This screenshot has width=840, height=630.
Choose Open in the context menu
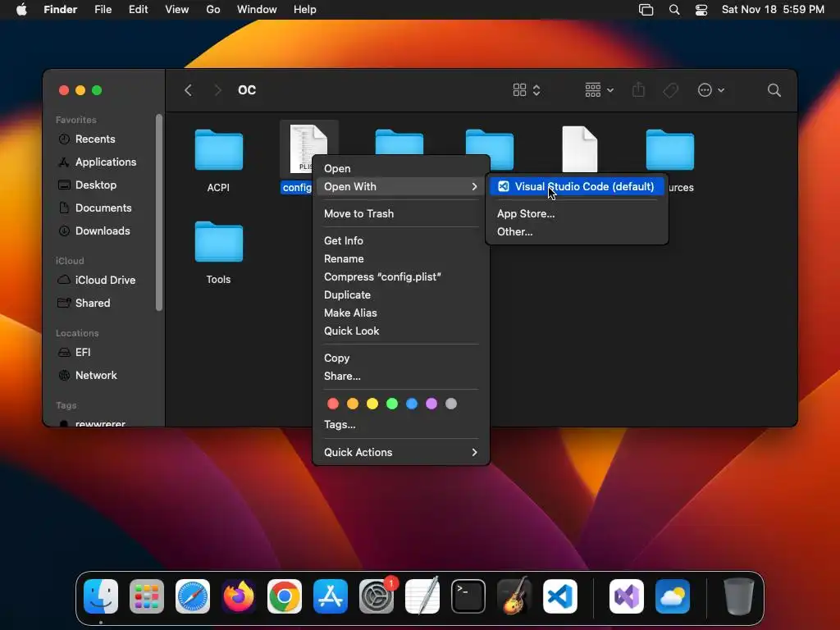click(400, 169)
